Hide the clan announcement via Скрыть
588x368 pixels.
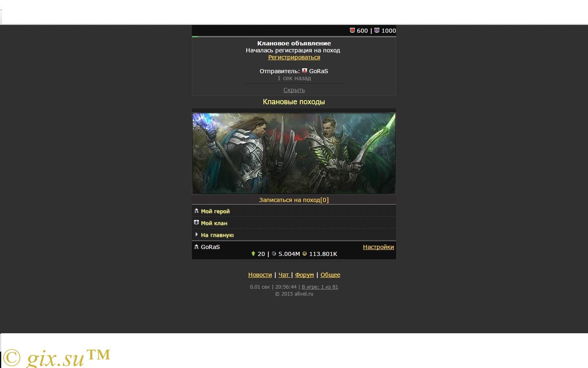click(294, 90)
